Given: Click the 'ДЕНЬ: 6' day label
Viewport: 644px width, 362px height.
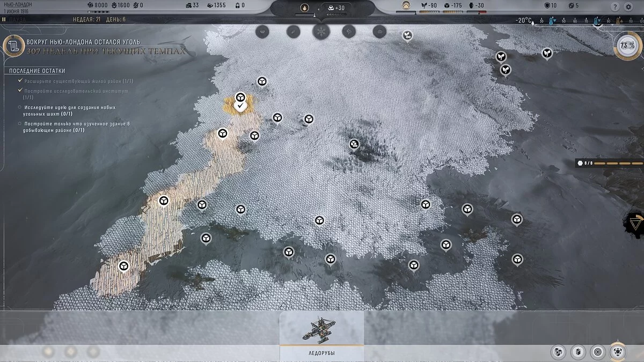Looking at the screenshot, I should tap(116, 20).
